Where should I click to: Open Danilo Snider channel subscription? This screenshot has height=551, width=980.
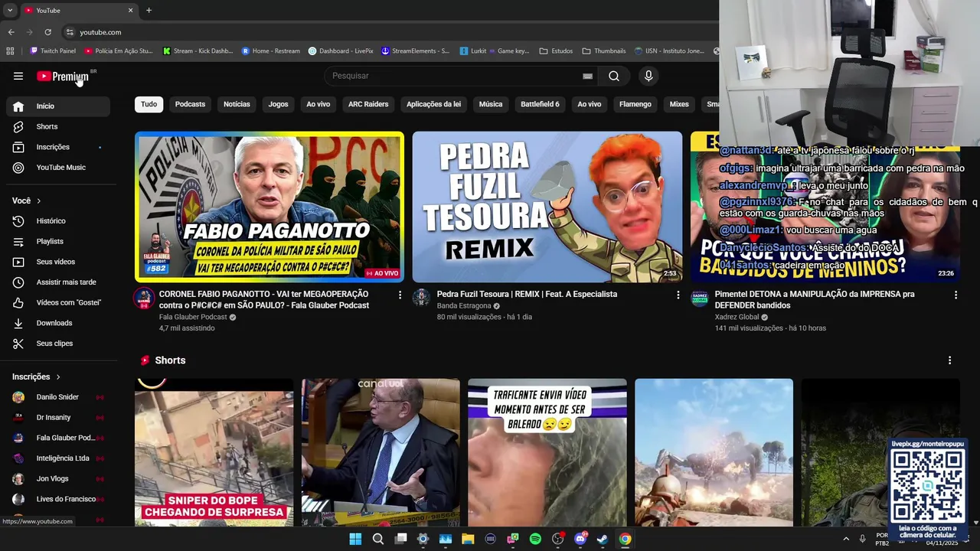click(58, 397)
